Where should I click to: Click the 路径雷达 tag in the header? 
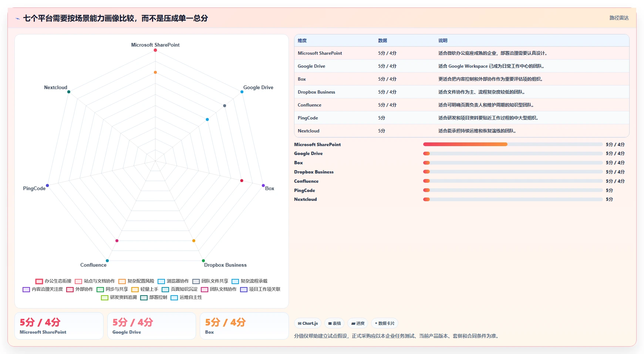pos(619,18)
